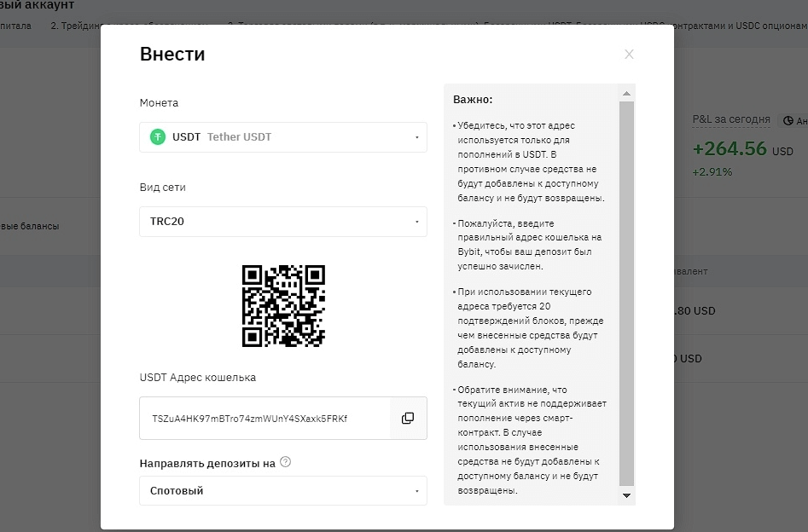Image resolution: width=808 pixels, height=532 pixels.
Task: Click the caret arrow in Вид сети field
Action: click(416, 222)
